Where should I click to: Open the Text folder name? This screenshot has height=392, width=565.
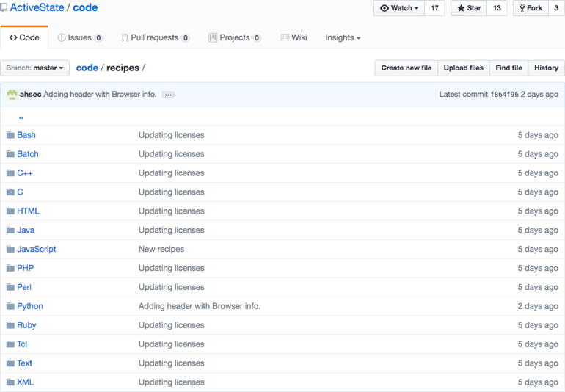coord(24,363)
